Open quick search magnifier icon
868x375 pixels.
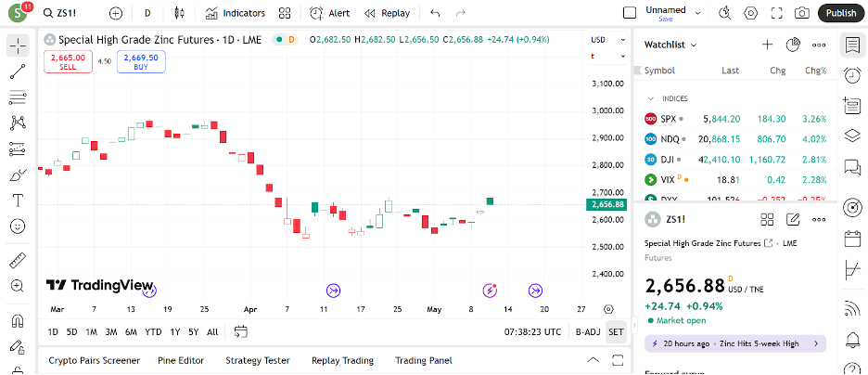[725, 13]
